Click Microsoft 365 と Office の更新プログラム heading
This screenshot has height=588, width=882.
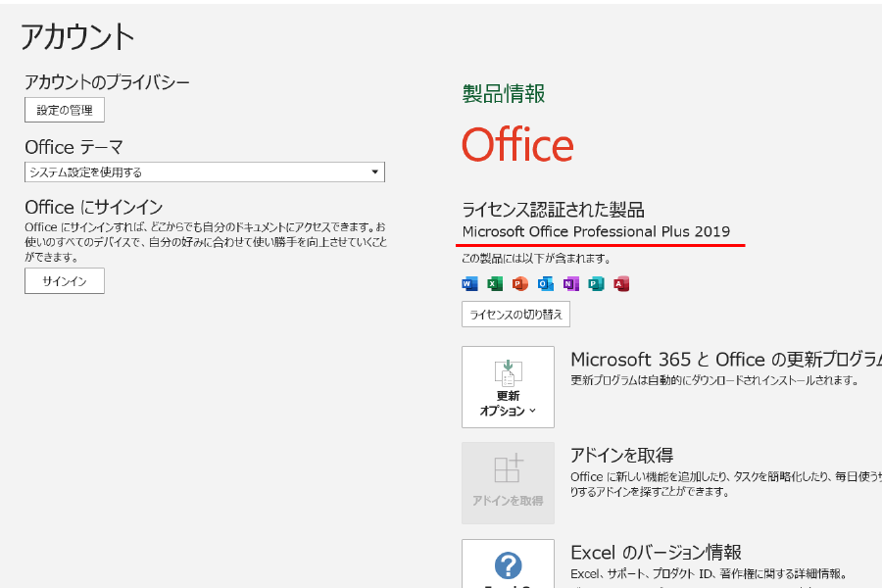(726, 360)
